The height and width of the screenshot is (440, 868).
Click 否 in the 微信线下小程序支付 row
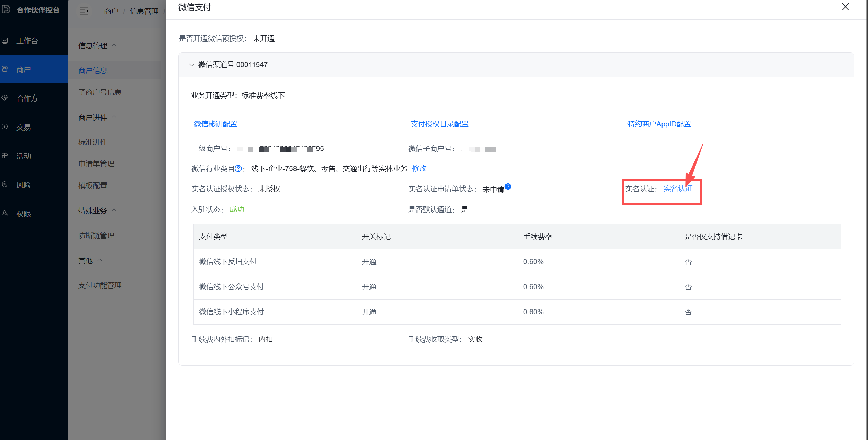688,312
